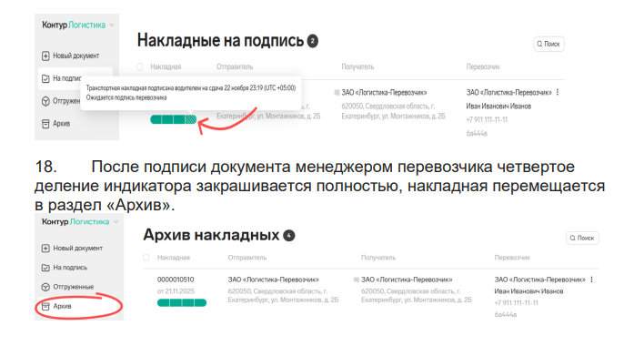Click the square icon before the upper Получатель name
The image size is (644, 346).
click(337, 93)
